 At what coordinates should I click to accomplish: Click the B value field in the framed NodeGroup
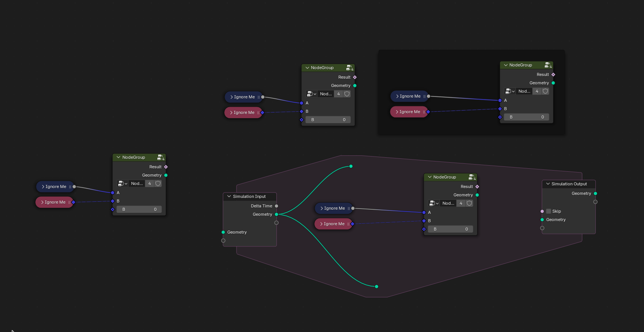[527, 117]
